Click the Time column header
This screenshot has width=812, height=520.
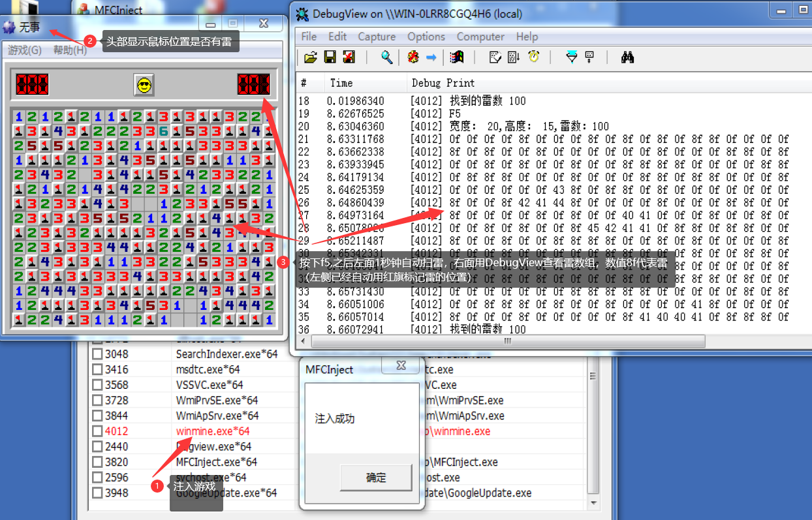pos(366,83)
